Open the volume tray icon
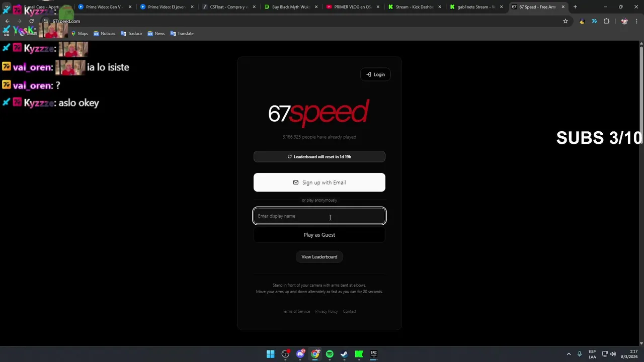This screenshot has height=362, width=644. [613, 354]
